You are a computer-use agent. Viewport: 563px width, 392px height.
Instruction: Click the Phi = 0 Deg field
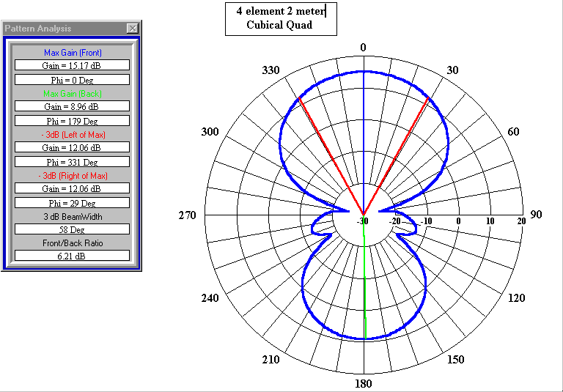[72, 79]
